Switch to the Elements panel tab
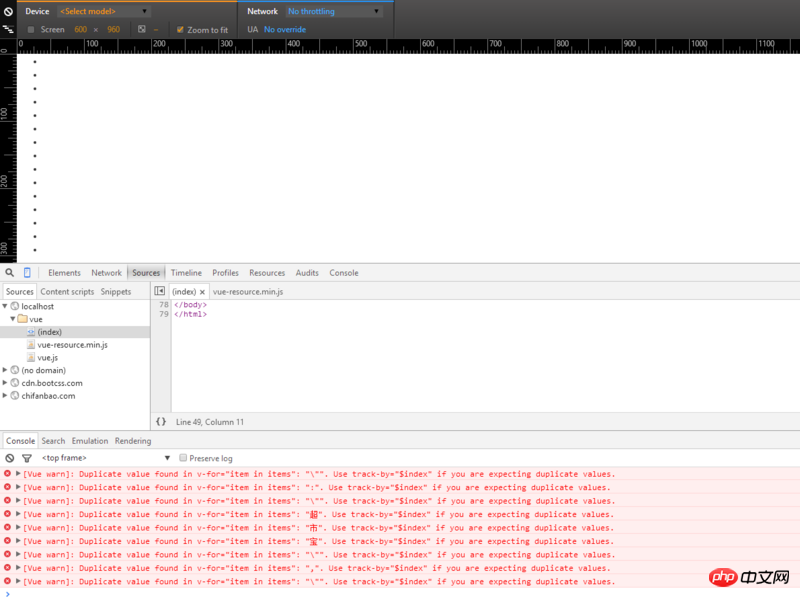The width and height of the screenshot is (800, 597). point(64,273)
